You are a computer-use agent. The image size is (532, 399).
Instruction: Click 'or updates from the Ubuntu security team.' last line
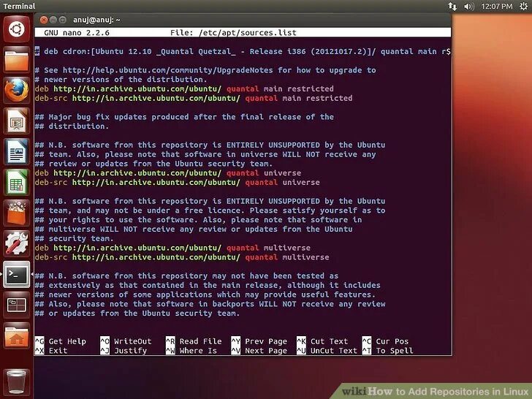coord(137,313)
